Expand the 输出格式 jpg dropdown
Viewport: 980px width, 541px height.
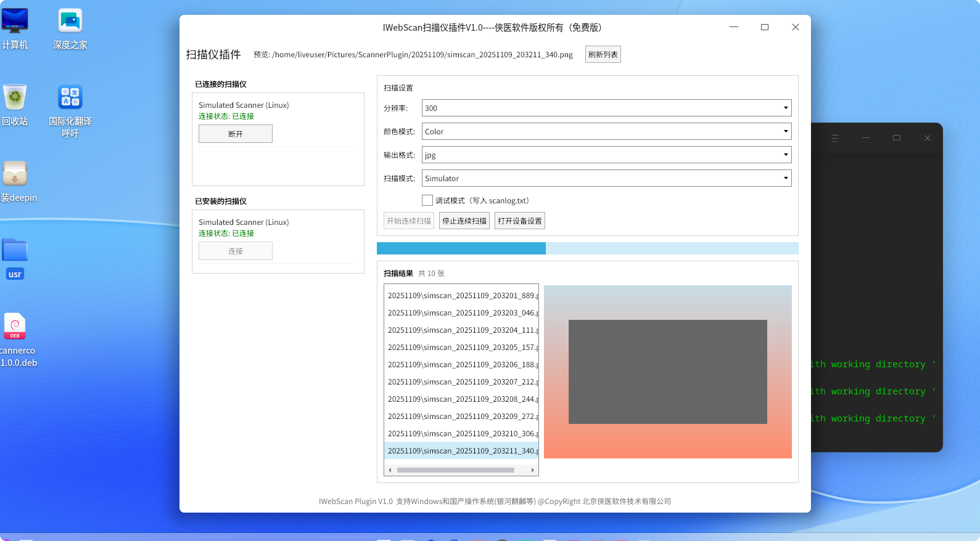pyautogui.click(x=606, y=155)
